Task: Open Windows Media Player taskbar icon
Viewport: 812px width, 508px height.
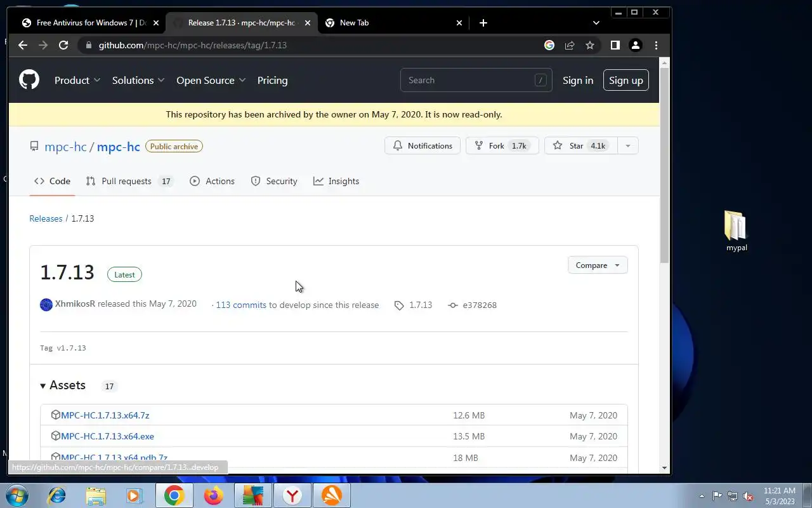Action: pyautogui.click(x=134, y=495)
